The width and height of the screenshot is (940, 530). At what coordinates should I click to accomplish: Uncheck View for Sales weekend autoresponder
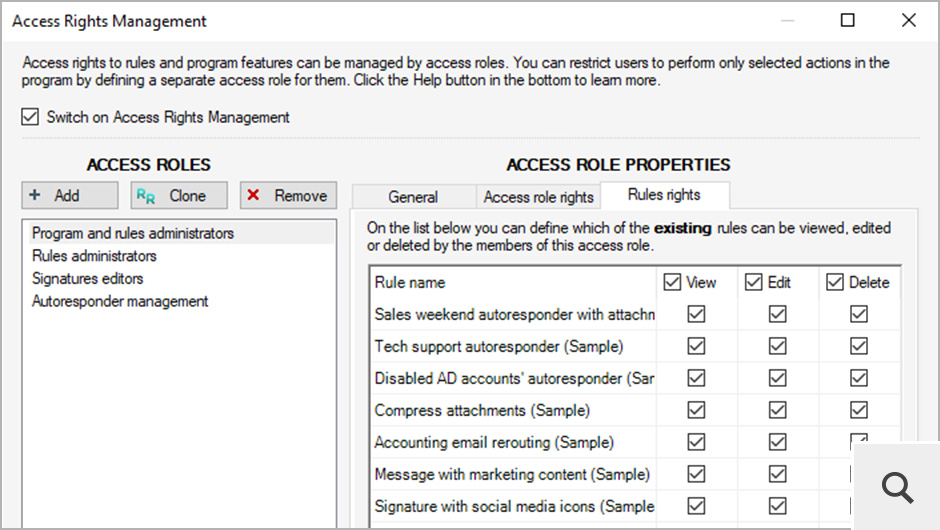tap(696, 314)
